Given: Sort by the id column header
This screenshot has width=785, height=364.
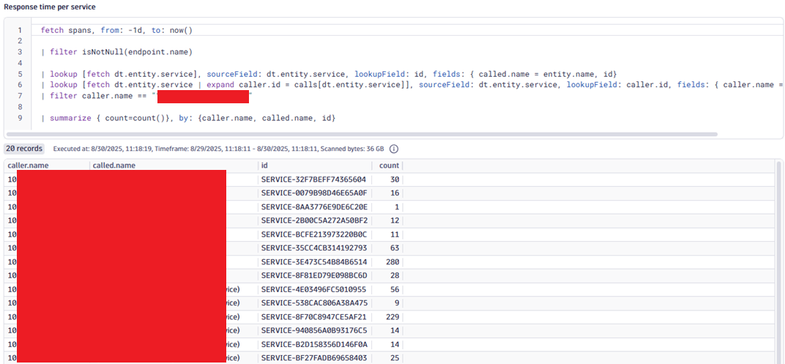Looking at the screenshot, I should (264, 165).
